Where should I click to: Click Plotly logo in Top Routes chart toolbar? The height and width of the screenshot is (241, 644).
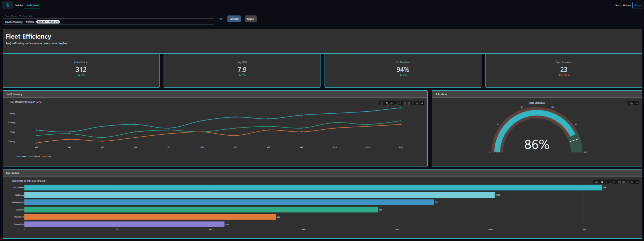(637, 182)
